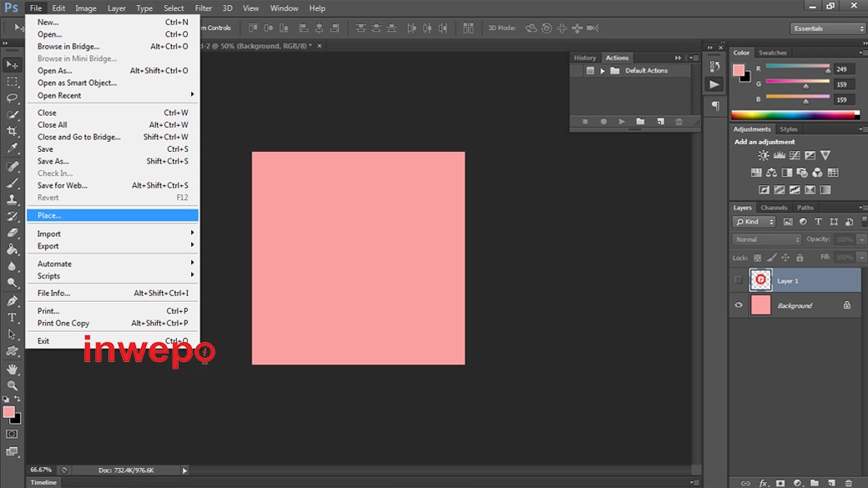The width and height of the screenshot is (868, 488).
Task: Select the Layer 1 thumbnail
Action: (x=760, y=280)
